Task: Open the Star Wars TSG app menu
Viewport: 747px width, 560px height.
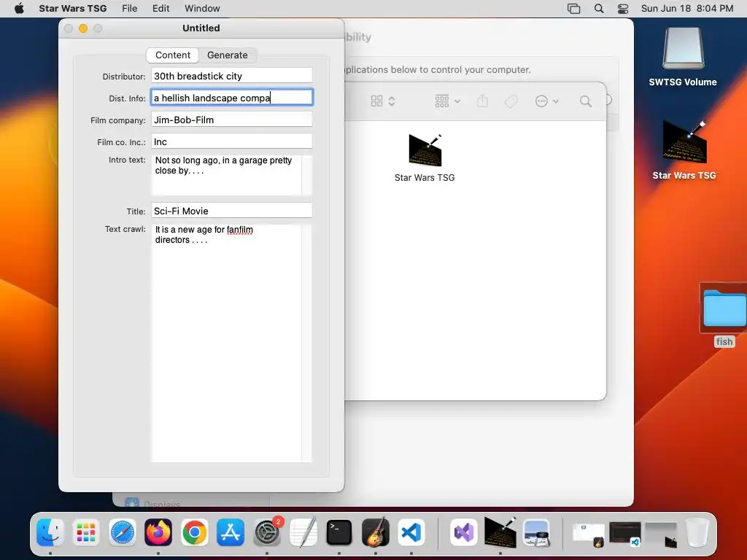Action: (x=72, y=8)
